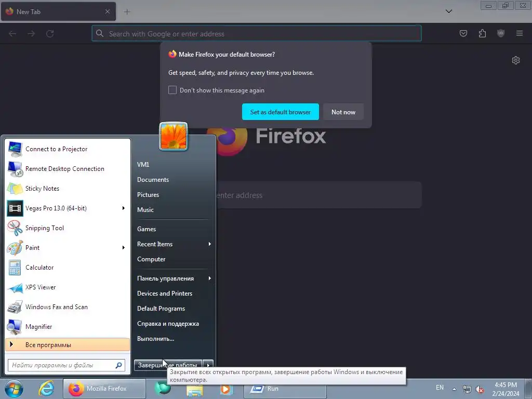532x399 pixels.
Task: Open Internet Explorer from taskbar
Action: click(x=46, y=389)
